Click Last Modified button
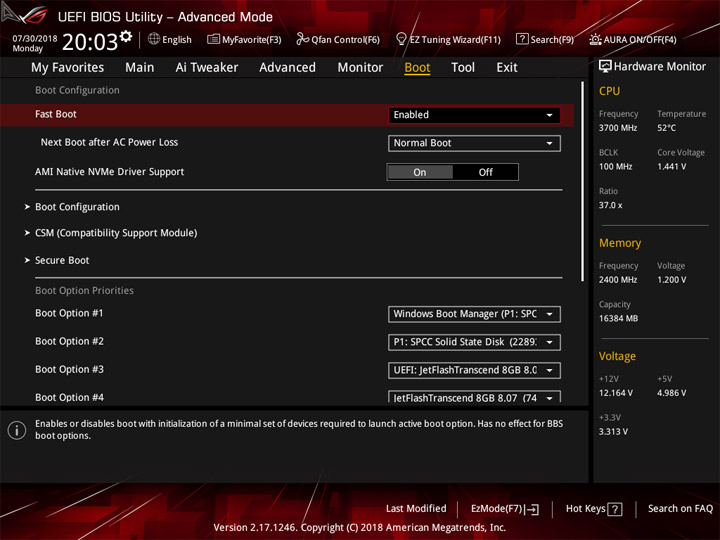The height and width of the screenshot is (540, 720). click(416, 509)
